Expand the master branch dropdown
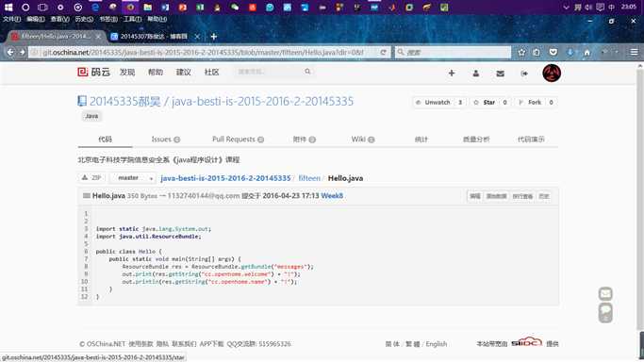Screen dimensions: 644x362 click(134, 178)
